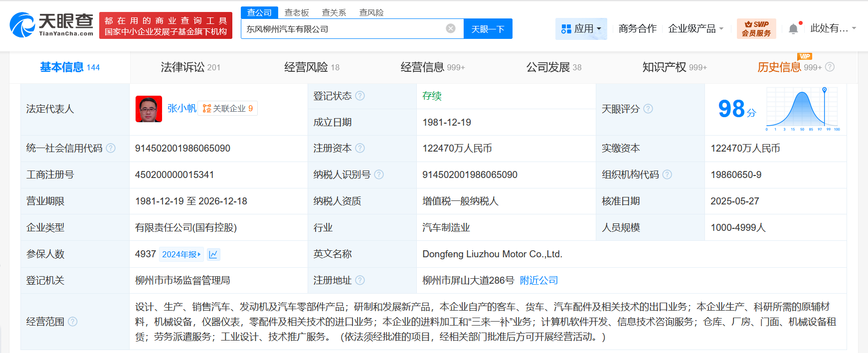
Task: Click credit code 914502001986065090 under 统一社会信用代码
Action: click(x=182, y=148)
